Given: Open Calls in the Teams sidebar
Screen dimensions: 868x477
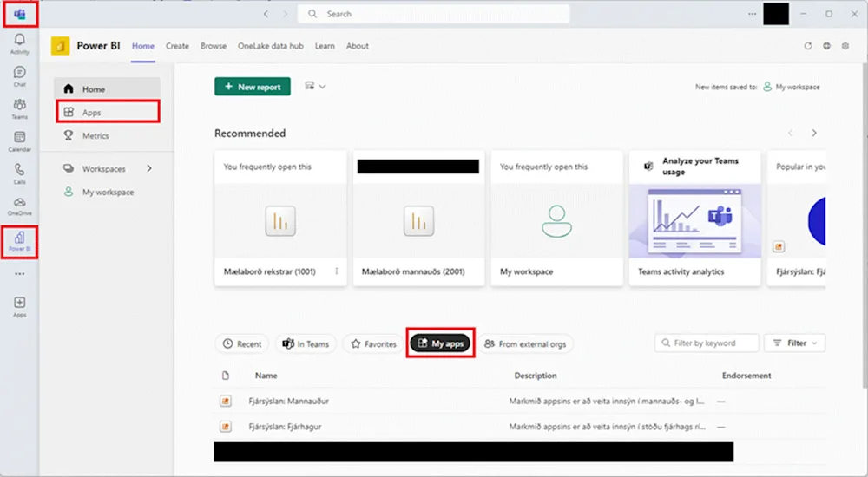Looking at the screenshot, I should coord(19,173).
